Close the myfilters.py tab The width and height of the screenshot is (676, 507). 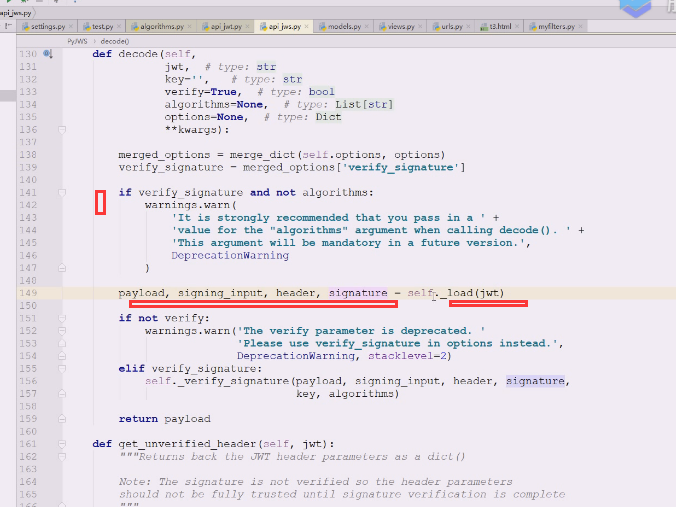580,27
